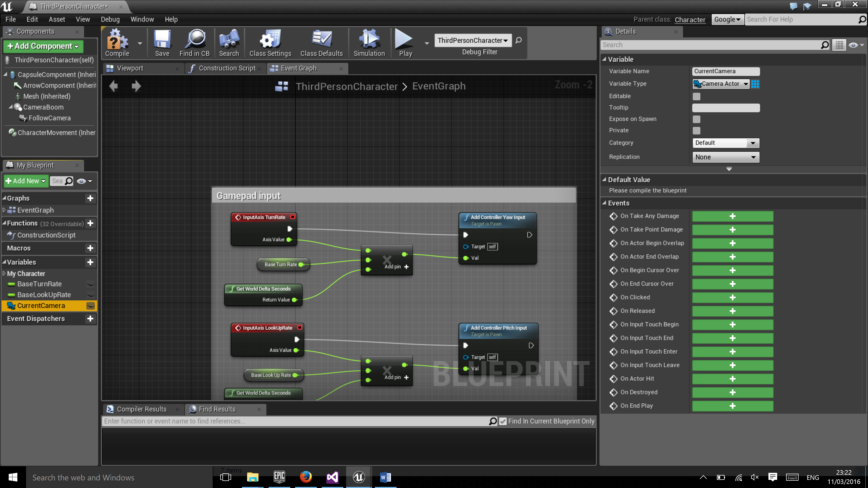Click the Compile toolbar icon
This screenshot has height=488, width=868.
(117, 43)
